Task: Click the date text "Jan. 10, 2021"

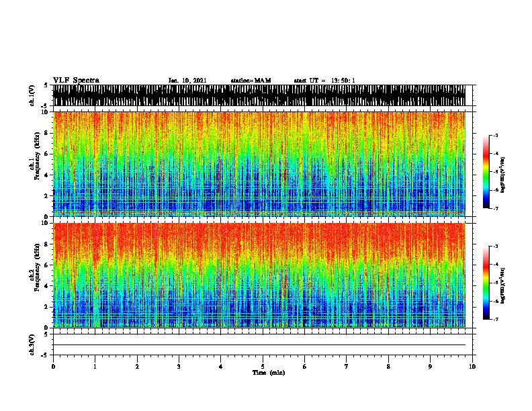Action: 187,81
